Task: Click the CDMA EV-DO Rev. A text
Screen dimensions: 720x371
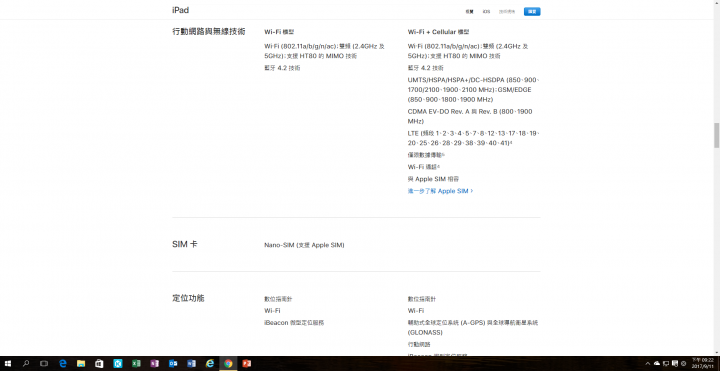Action: click(x=470, y=116)
